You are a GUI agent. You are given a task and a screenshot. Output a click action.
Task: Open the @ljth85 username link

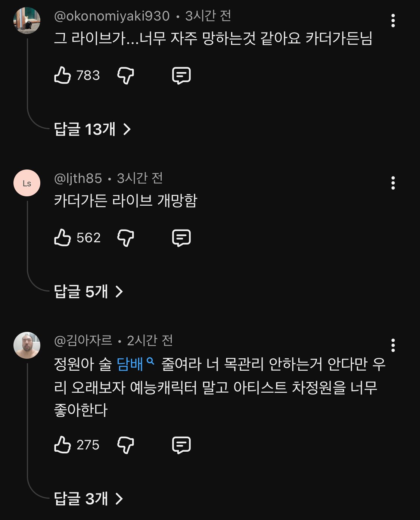point(78,178)
